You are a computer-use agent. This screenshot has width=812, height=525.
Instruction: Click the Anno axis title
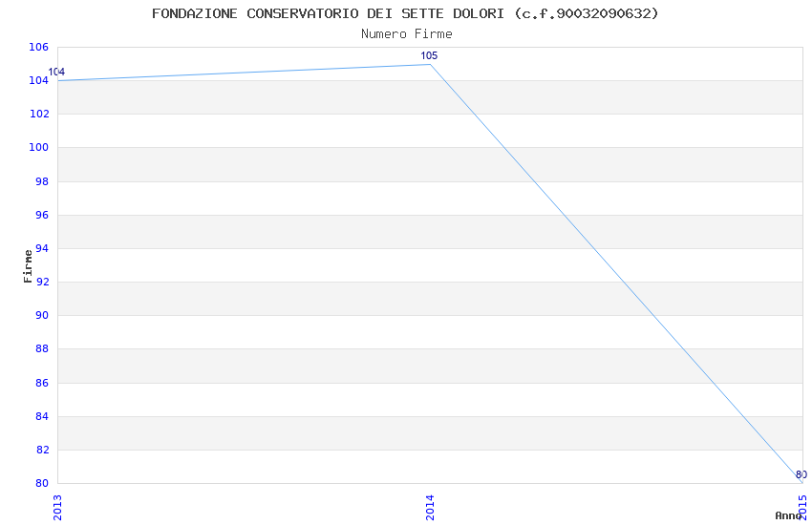[787, 515]
